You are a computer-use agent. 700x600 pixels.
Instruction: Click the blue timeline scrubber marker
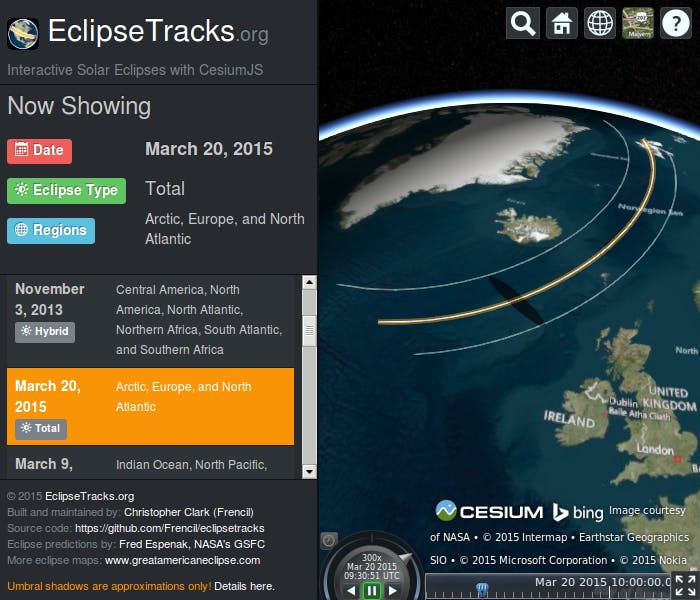(481, 590)
